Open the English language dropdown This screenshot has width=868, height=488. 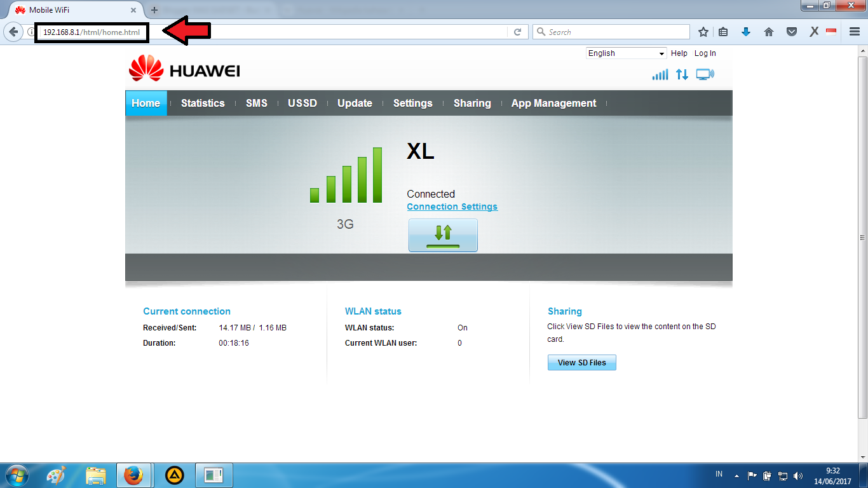(x=625, y=53)
